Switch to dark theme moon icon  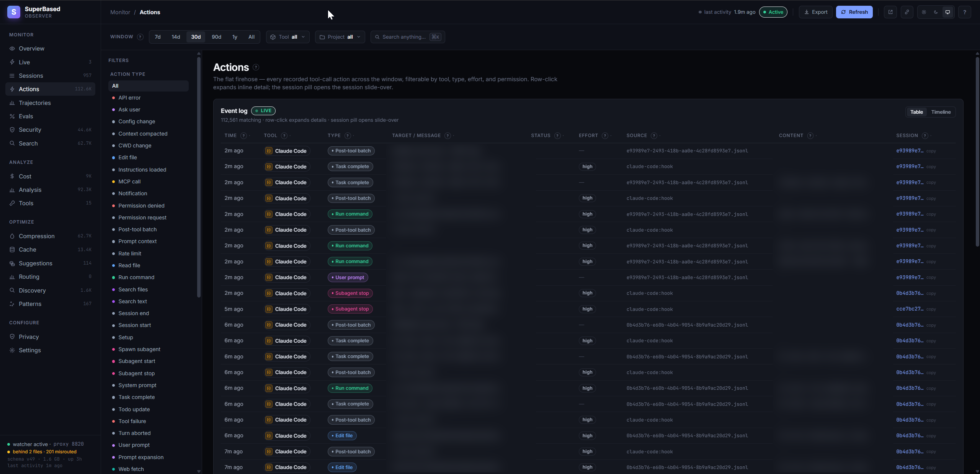[936, 12]
